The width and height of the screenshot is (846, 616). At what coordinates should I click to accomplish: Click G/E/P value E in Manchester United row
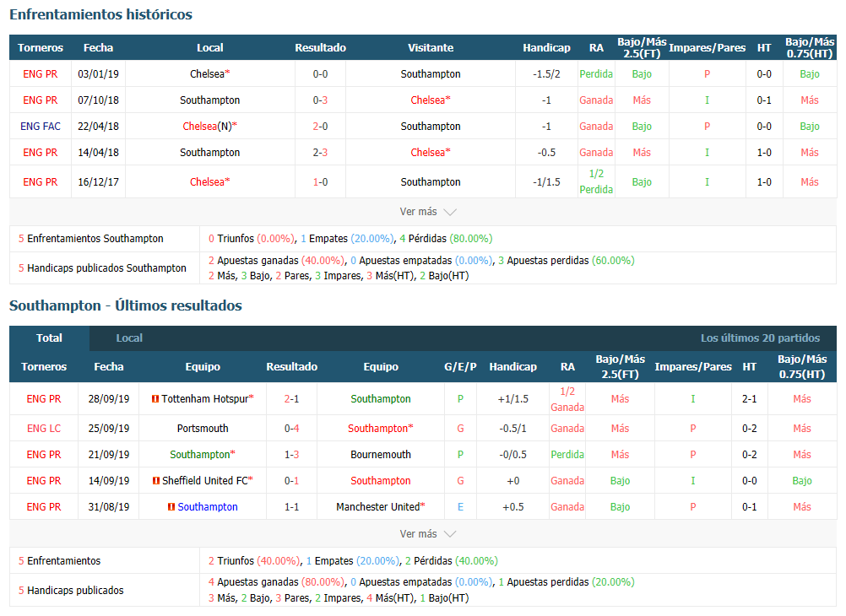[460, 507]
